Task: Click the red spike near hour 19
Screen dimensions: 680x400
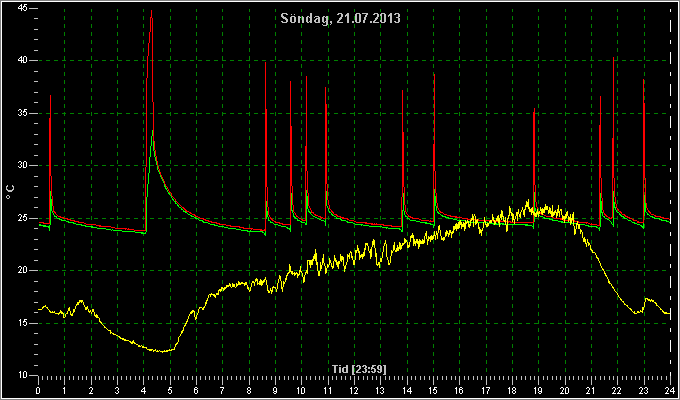Action: tap(534, 111)
